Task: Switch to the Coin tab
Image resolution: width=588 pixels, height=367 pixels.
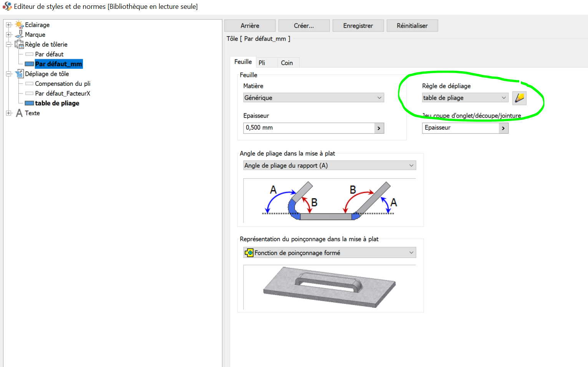Action: 287,62
